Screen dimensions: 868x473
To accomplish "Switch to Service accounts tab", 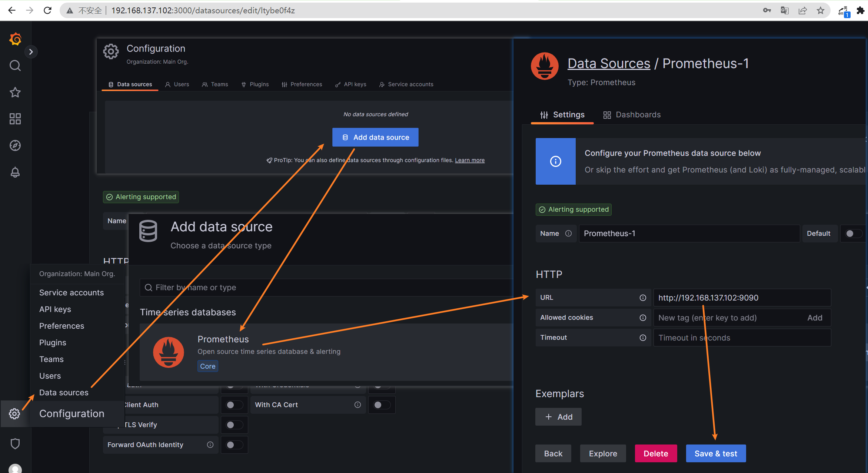I will [406, 84].
